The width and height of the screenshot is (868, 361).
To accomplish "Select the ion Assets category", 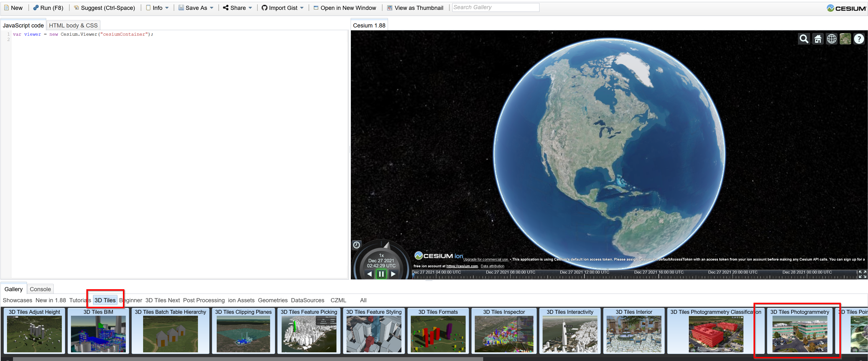I will [x=241, y=300].
